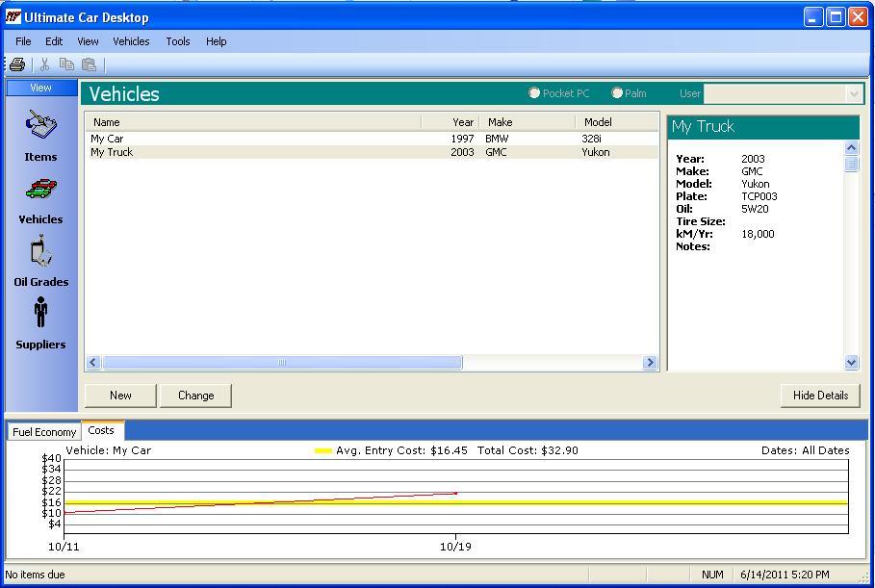Select the Palm radio button
875x588 pixels.
(617, 92)
